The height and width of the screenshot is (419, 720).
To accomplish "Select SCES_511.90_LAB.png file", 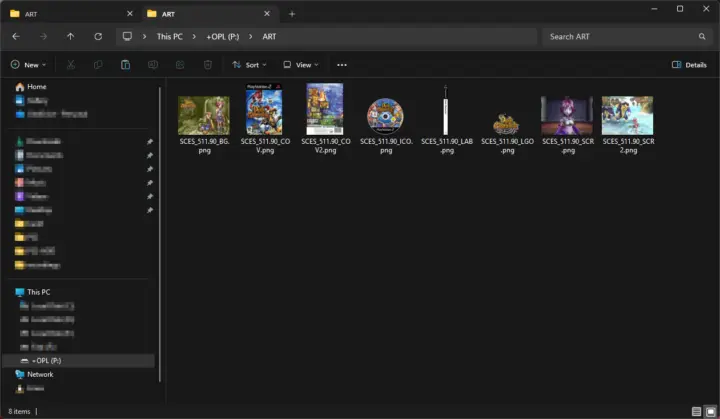I will click(446, 119).
